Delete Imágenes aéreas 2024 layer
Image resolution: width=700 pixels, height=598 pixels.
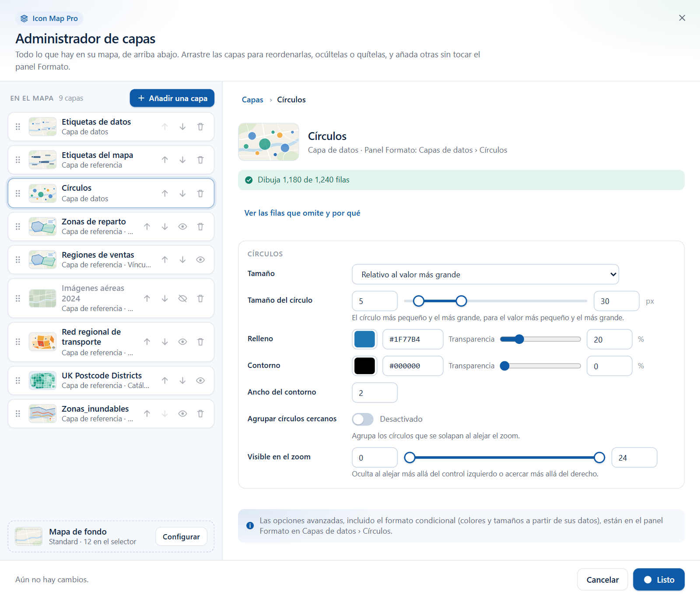tap(200, 298)
